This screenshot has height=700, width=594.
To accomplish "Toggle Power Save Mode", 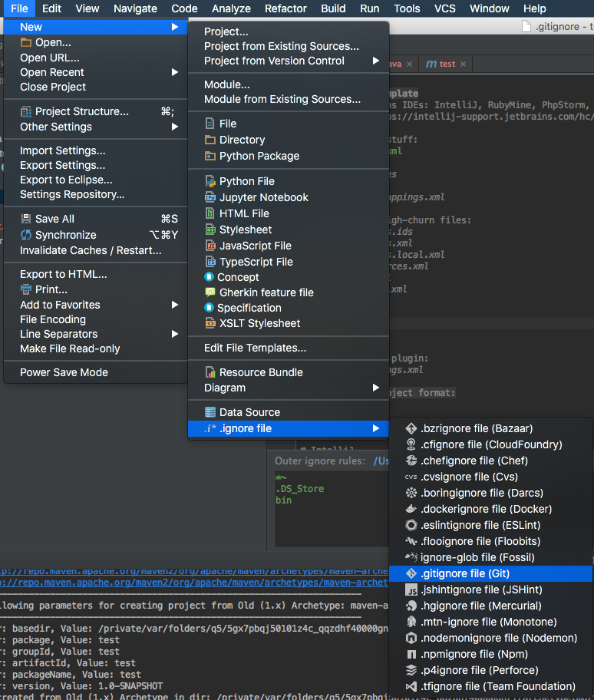I will (x=64, y=372).
